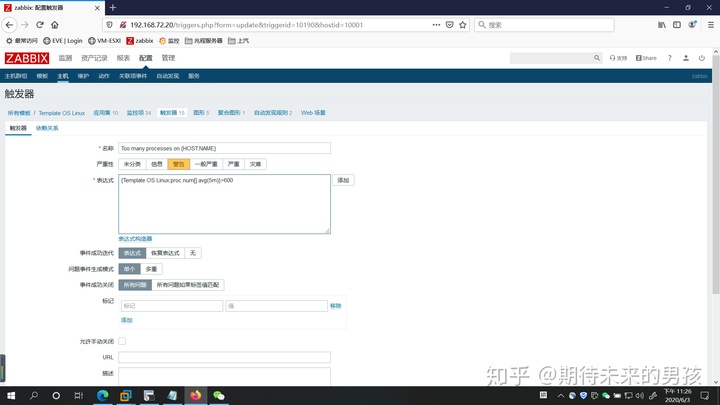Click 移除 to remove the tag row
720x405 pixels.
click(x=336, y=306)
